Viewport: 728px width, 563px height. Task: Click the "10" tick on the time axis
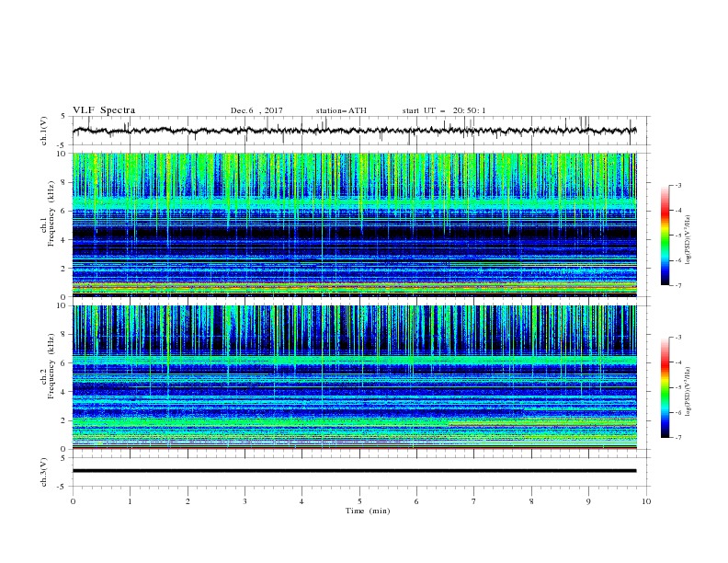[x=646, y=501]
